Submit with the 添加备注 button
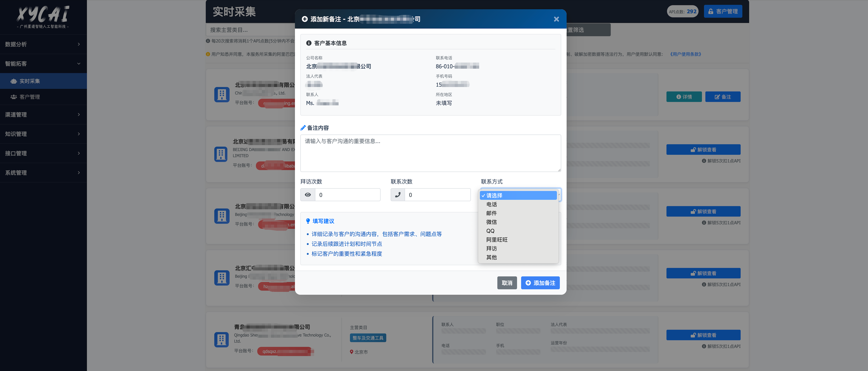Viewport: 868px width, 371px height. pyautogui.click(x=540, y=283)
